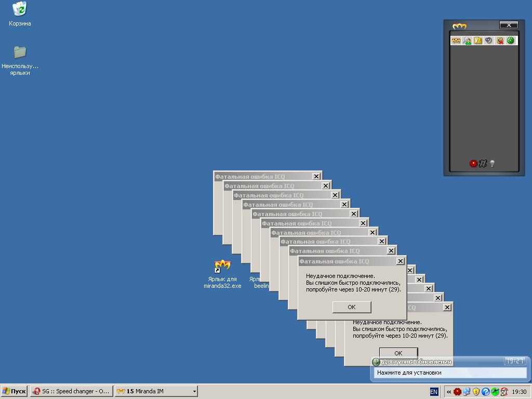Screen dimensions: 532x399
Task: Click the hourglass tray icon
Action: [504, 392]
